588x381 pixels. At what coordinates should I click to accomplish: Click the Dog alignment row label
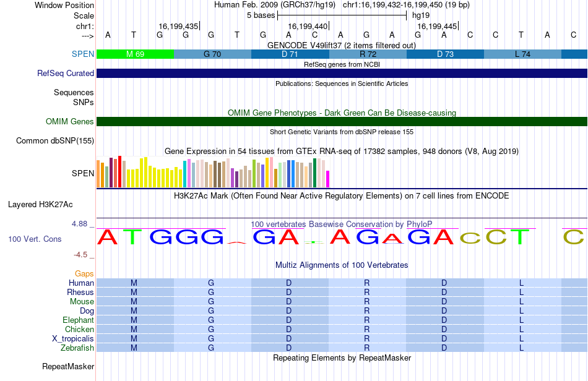[87, 311]
